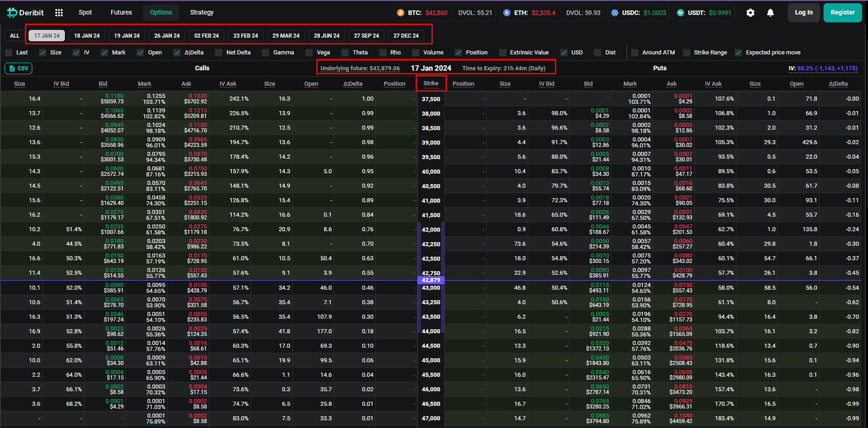Select the 27 SEP 24 expiry
Screen dimensions: 868x428
pos(367,36)
